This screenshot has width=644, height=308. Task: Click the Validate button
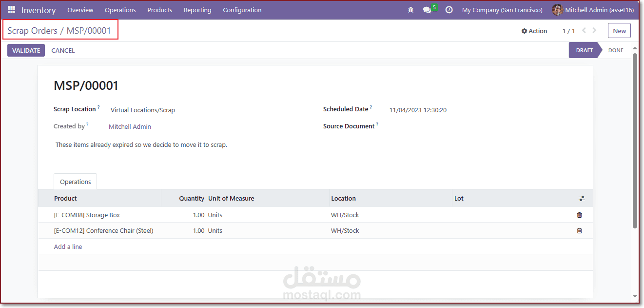click(26, 50)
